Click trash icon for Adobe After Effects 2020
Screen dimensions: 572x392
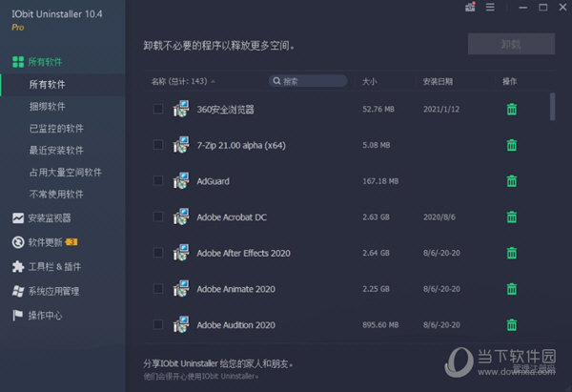tap(512, 253)
